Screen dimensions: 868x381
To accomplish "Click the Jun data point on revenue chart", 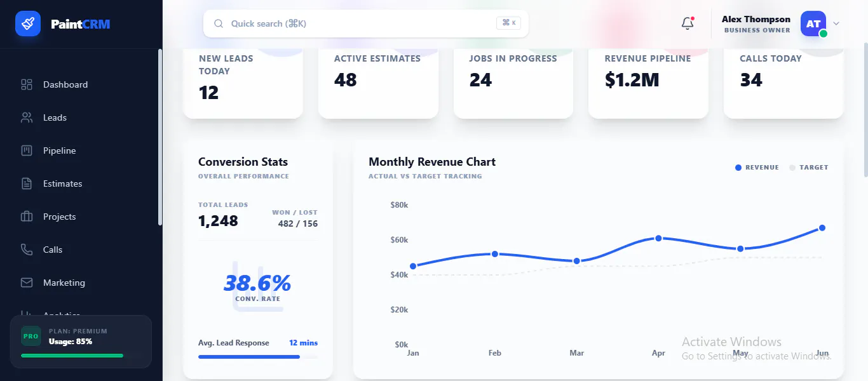I will (822, 227).
